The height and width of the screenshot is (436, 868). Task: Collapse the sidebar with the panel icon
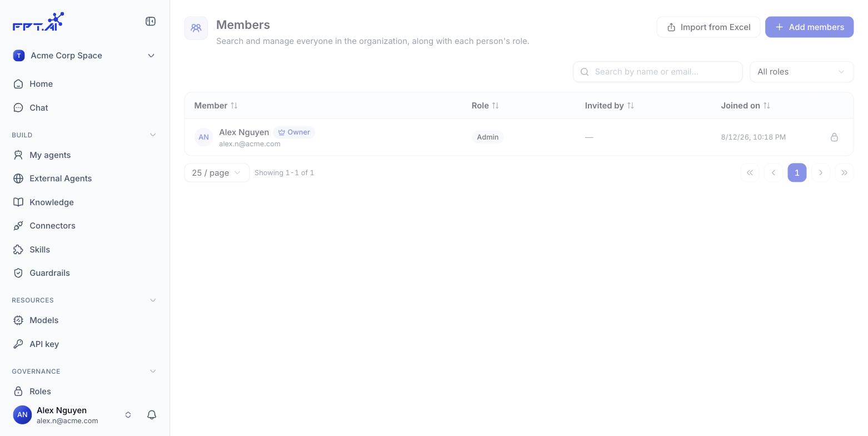pyautogui.click(x=151, y=21)
